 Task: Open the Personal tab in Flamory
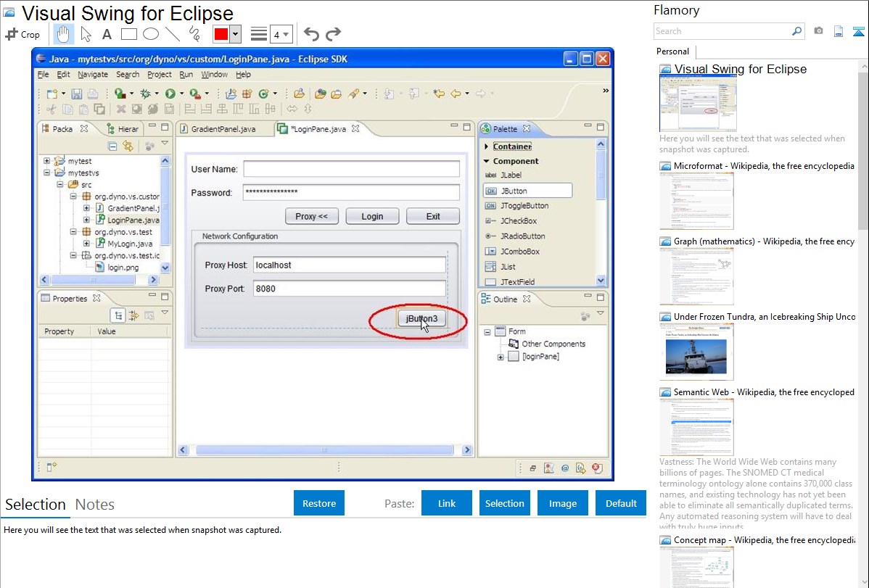[x=672, y=51]
